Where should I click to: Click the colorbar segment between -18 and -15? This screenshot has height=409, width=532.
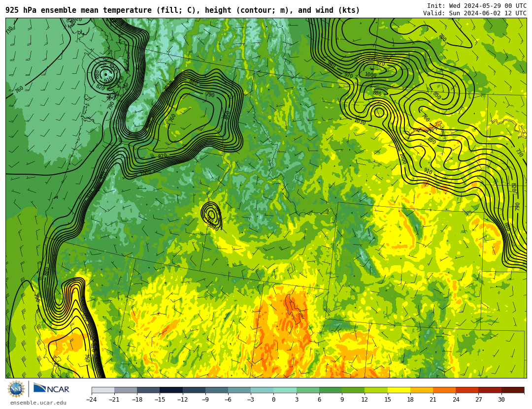tap(149, 390)
